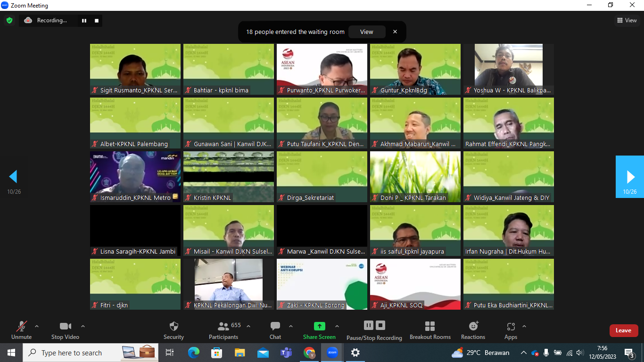
Task: Click the green Share Screen icon
Action: (319, 326)
